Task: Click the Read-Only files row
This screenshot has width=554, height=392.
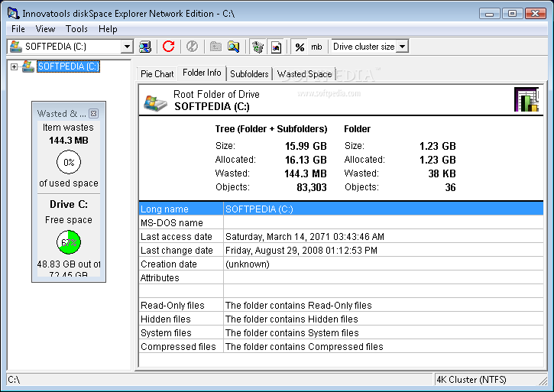Action: pos(341,305)
